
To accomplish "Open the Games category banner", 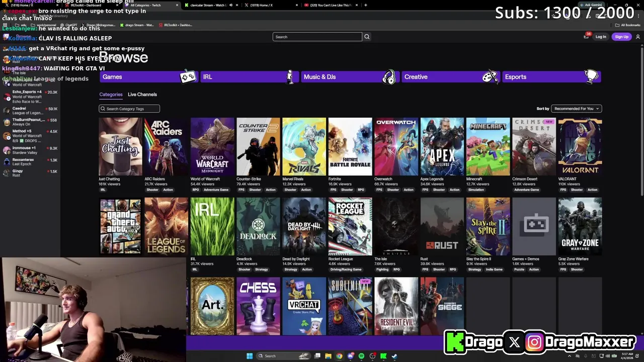I will coord(148,77).
